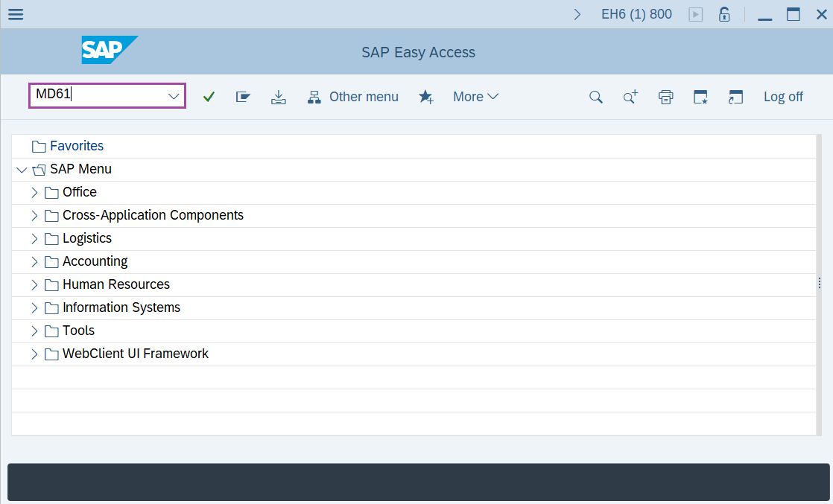The image size is (833, 504).
Task: Click the download/save icon in toolbar
Action: pos(278,97)
